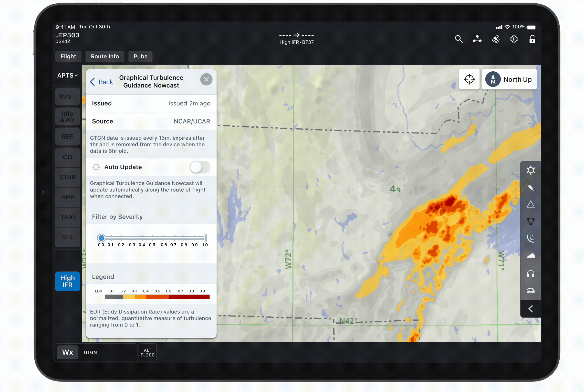Expand the Rwy dropdown selector

[x=67, y=96]
